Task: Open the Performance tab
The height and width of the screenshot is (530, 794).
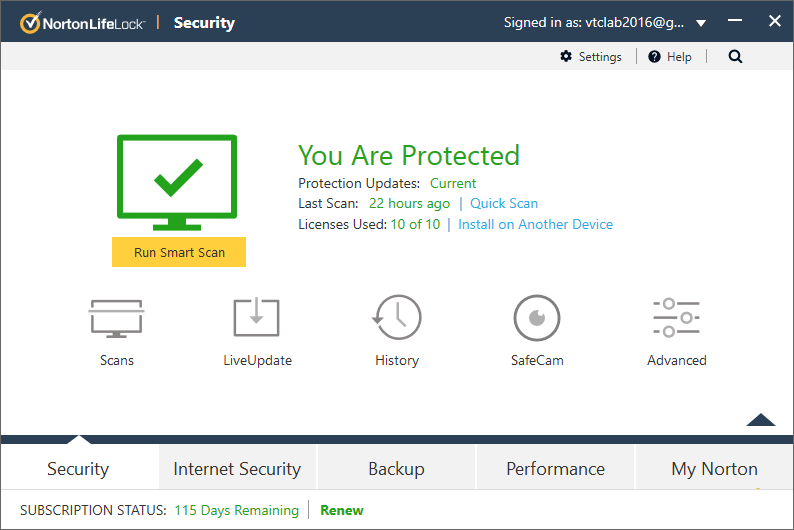Action: (x=555, y=469)
